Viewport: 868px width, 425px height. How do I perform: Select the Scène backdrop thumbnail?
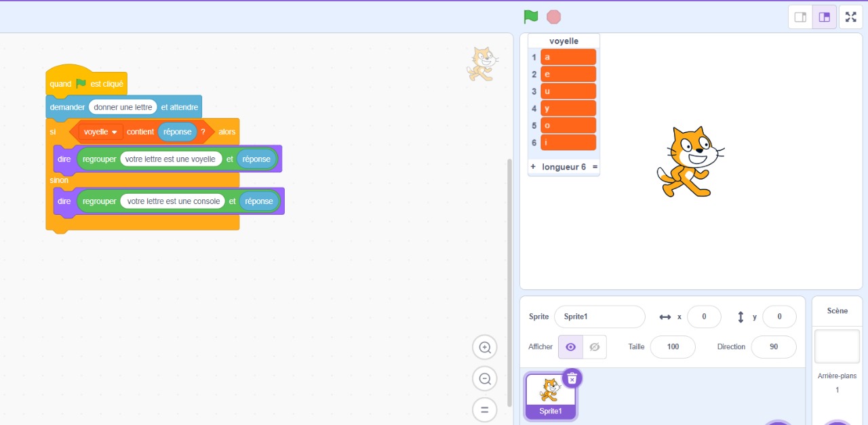[837, 346]
